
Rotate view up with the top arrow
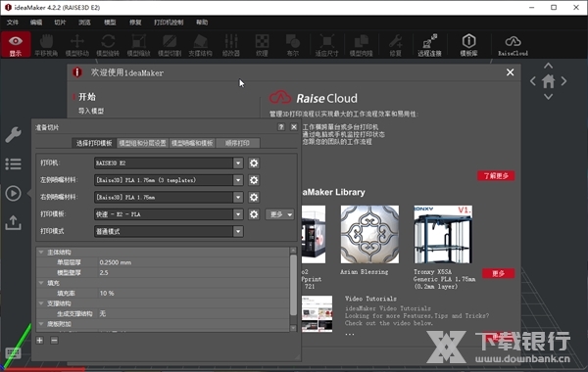tap(548, 66)
